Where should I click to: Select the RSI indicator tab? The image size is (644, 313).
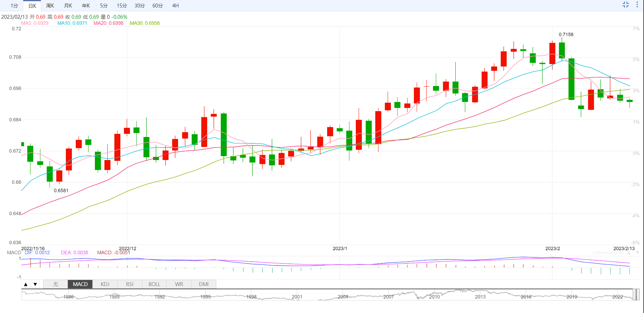(x=130, y=284)
